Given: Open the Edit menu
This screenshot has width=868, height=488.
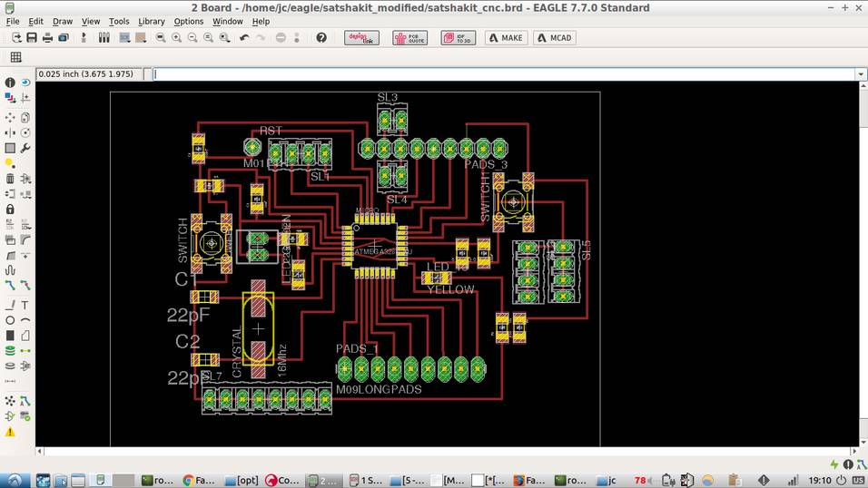Looking at the screenshot, I should 35,21.
